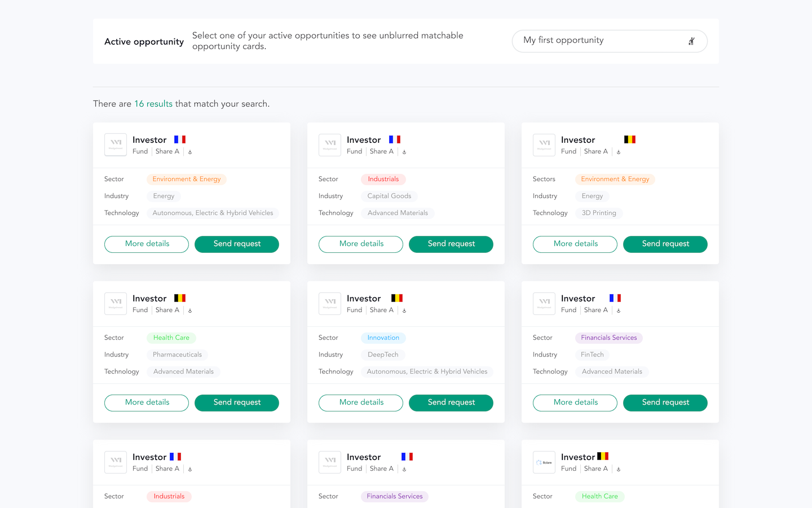Send request to the 3D Printing investor
The width and height of the screenshot is (812, 508).
[665, 244]
